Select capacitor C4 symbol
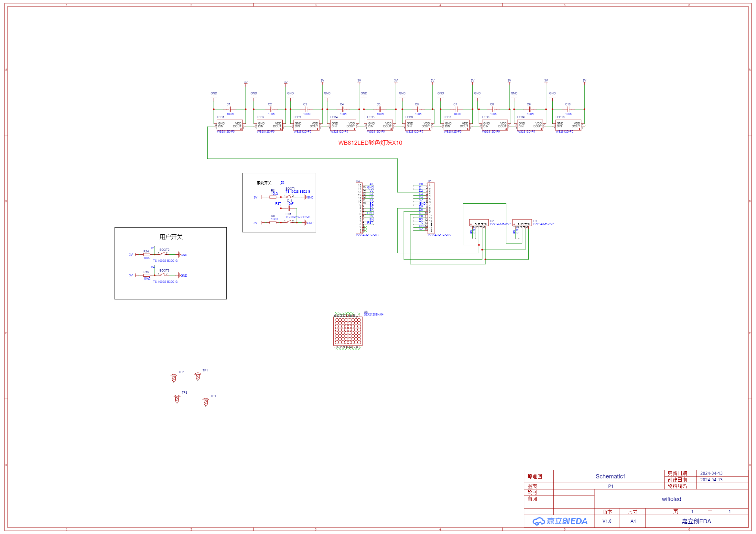756x534 pixels. (343, 109)
